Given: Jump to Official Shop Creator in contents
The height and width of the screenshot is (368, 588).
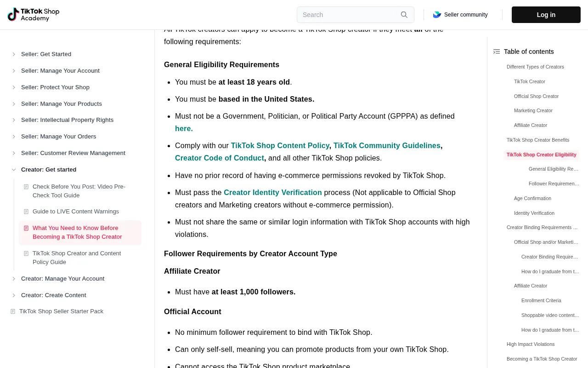Looking at the screenshot, I should 536,97.
